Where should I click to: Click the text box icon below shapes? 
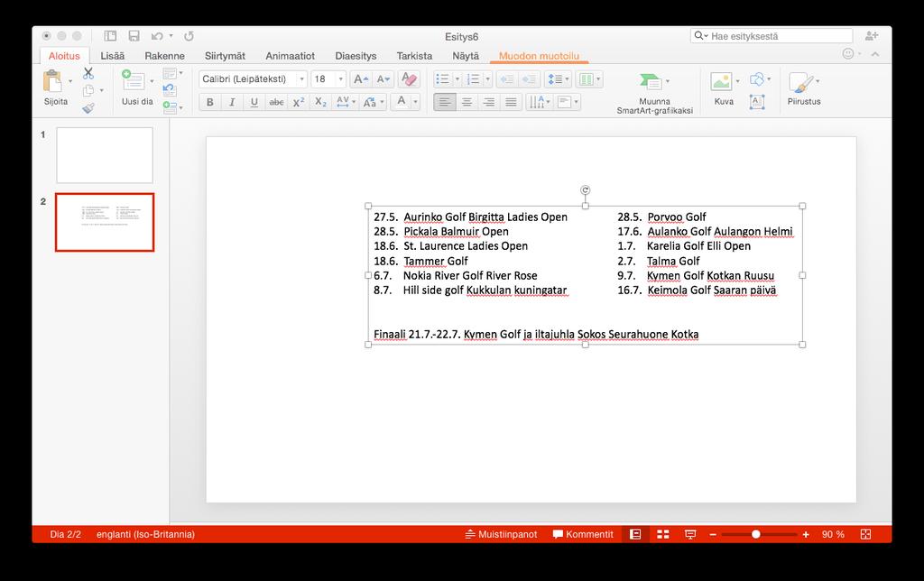click(x=757, y=102)
